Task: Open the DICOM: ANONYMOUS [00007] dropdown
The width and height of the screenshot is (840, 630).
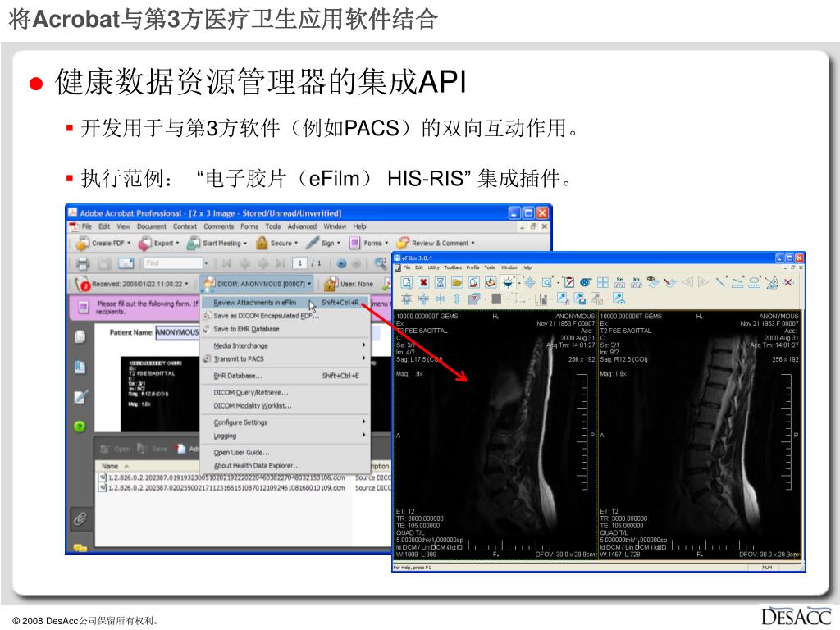Action: [x=257, y=284]
